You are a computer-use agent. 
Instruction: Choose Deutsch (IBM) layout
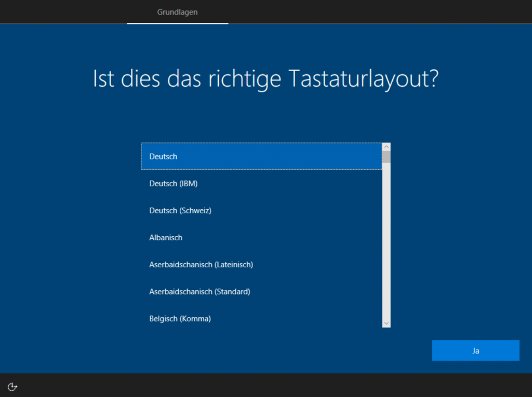tap(261, 183)
